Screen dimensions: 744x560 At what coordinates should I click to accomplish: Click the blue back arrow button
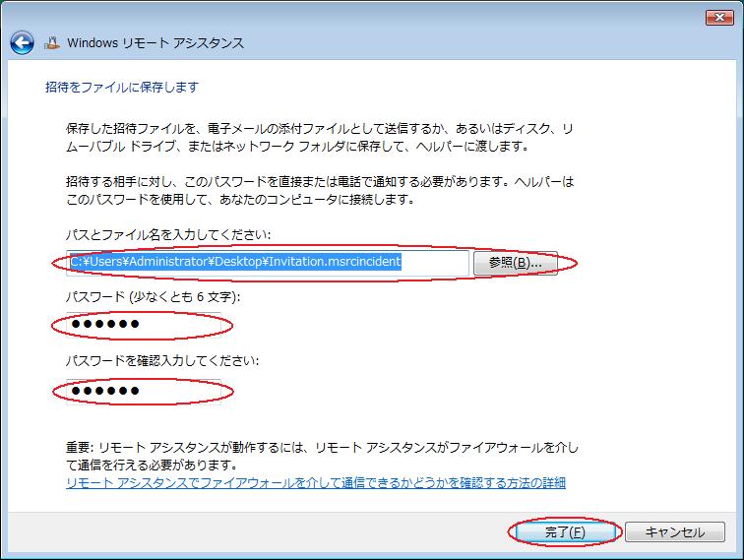[22, 43]
